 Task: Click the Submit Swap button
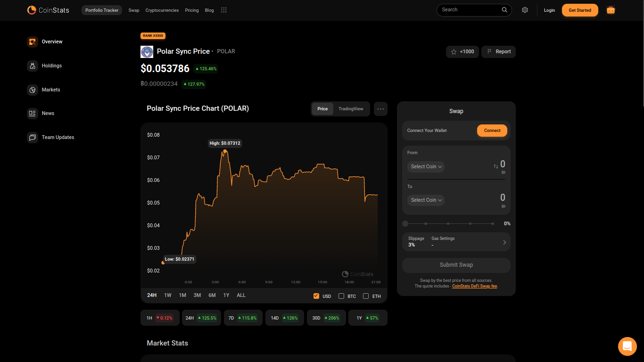pos(456,265)
